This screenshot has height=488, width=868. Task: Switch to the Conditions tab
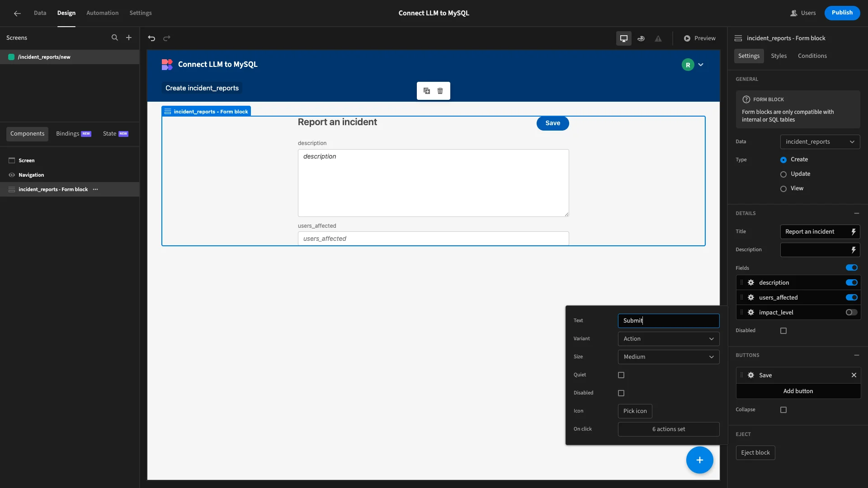(x=812, y=56)
